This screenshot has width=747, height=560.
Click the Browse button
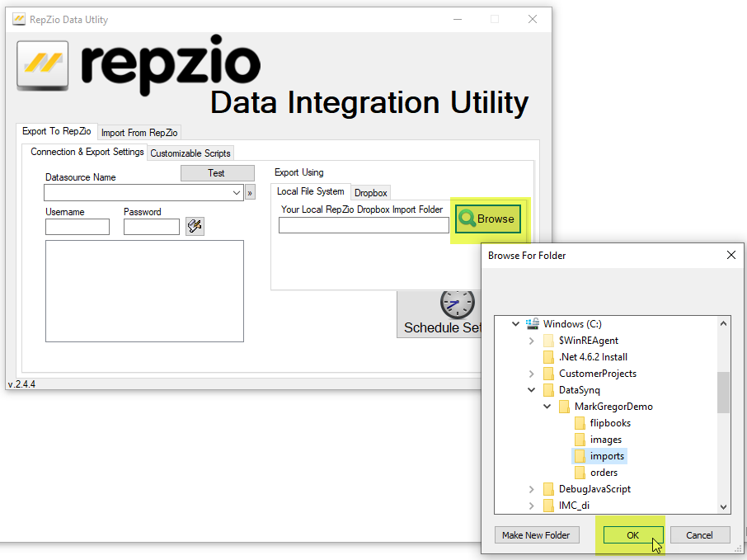(488, 219)
